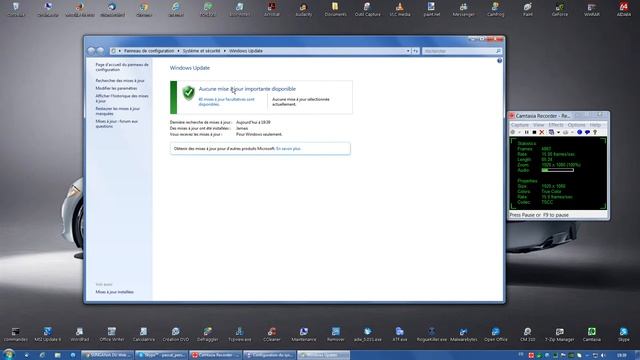Open Camtasia Recorder Capture menu

coord(520,125)
